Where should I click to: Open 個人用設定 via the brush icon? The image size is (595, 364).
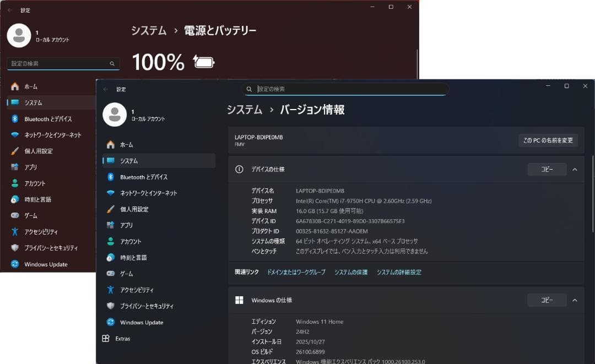point(110,209)
